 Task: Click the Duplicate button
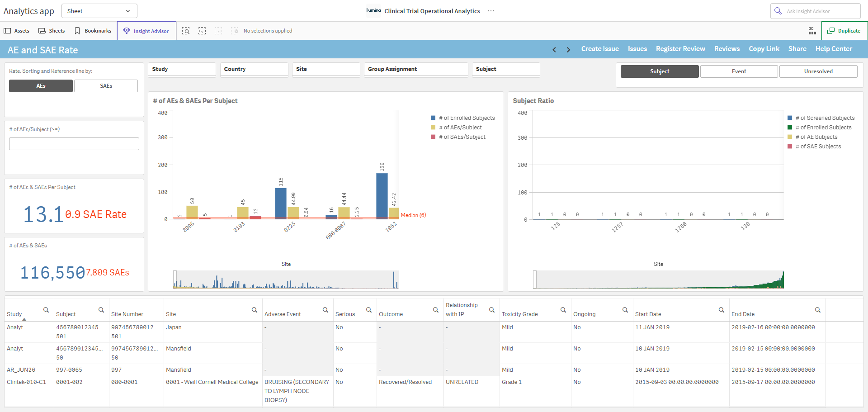[844, 31]
